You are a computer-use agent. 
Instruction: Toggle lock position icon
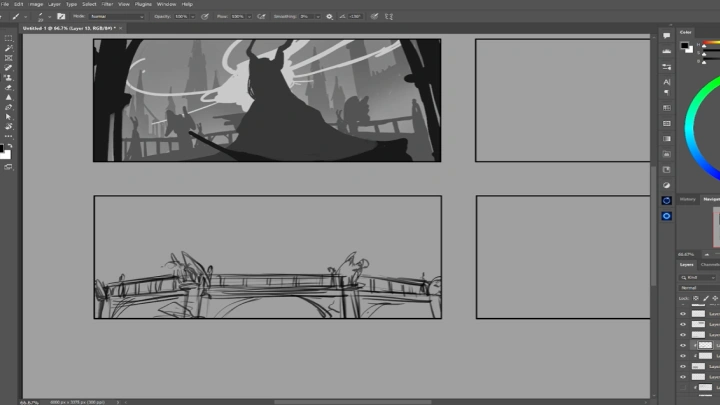pos(715,298)
